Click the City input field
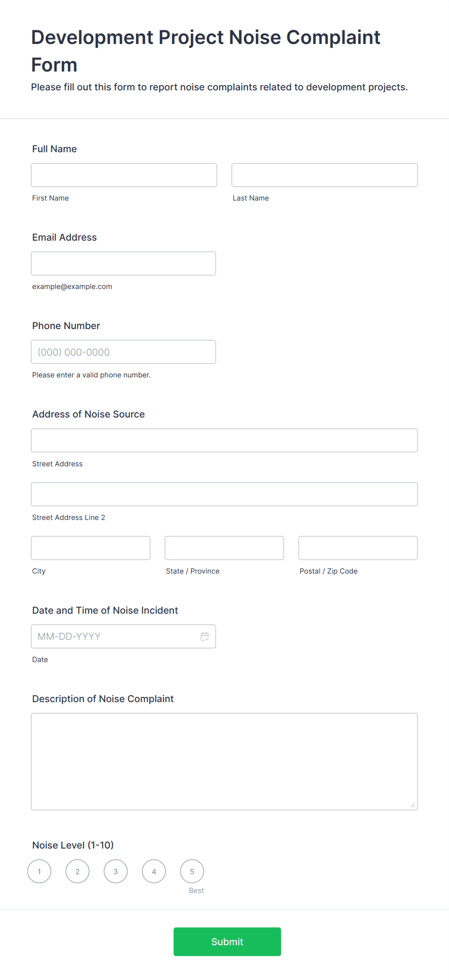Image resolution: width=449 pixels, height=980 pixels. point(91,548)
